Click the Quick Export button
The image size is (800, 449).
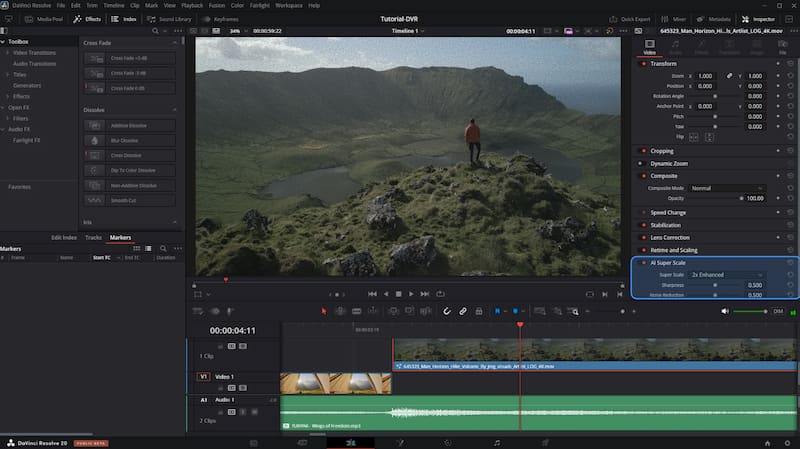click(x=630, y=19)
